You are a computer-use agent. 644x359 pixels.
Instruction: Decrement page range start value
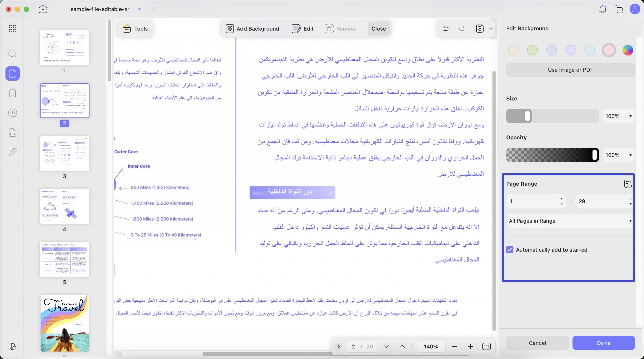[562, 204]
